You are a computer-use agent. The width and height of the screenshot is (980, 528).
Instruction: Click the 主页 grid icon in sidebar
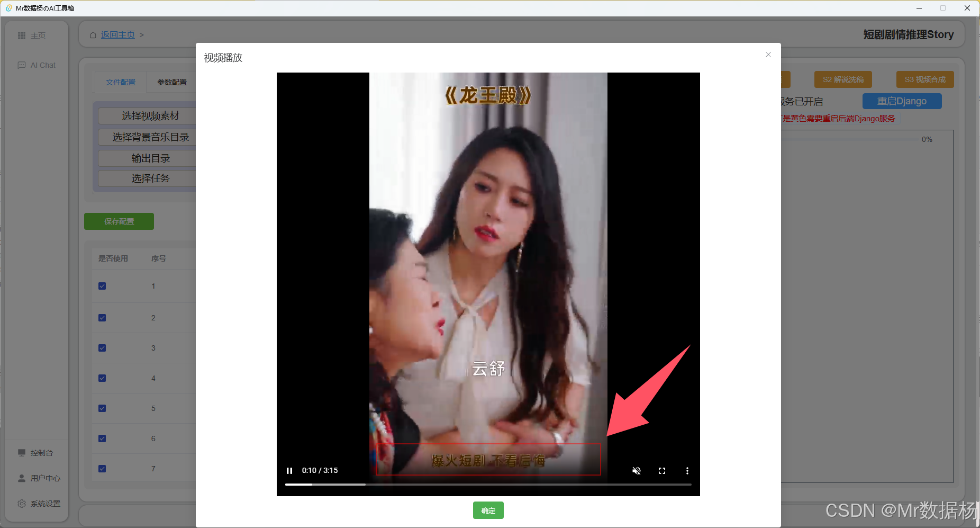click(22, 35)
